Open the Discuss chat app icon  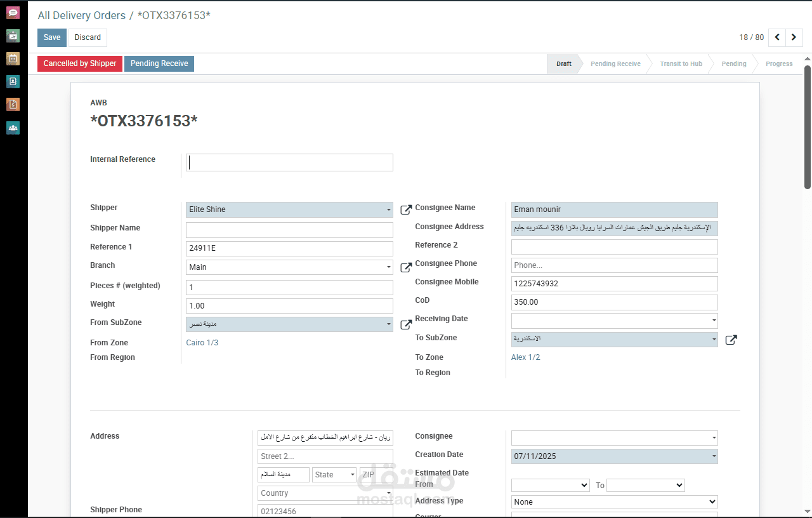click(x=13, y=13)
